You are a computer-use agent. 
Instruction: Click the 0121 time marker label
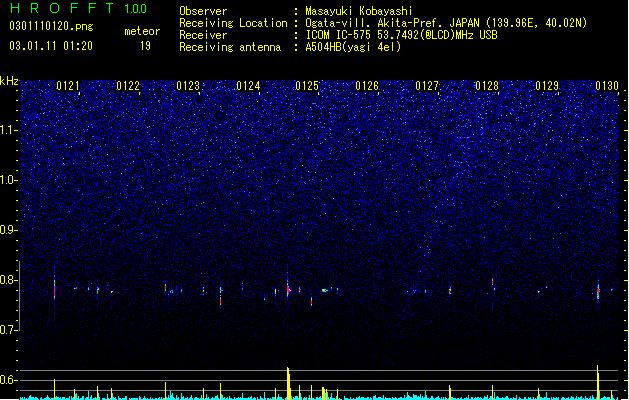click(68, 86)
